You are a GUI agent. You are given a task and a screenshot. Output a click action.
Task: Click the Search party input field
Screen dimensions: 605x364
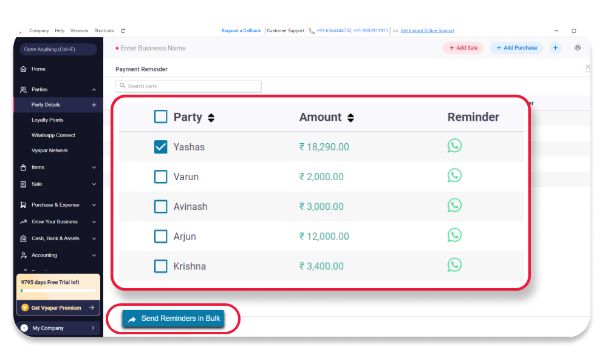tap(188, 86)
